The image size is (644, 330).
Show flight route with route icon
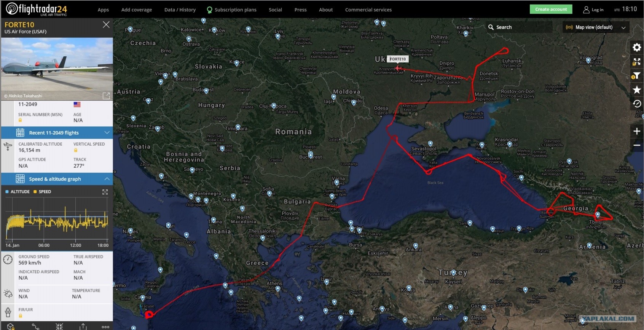(x=35, y=327)
